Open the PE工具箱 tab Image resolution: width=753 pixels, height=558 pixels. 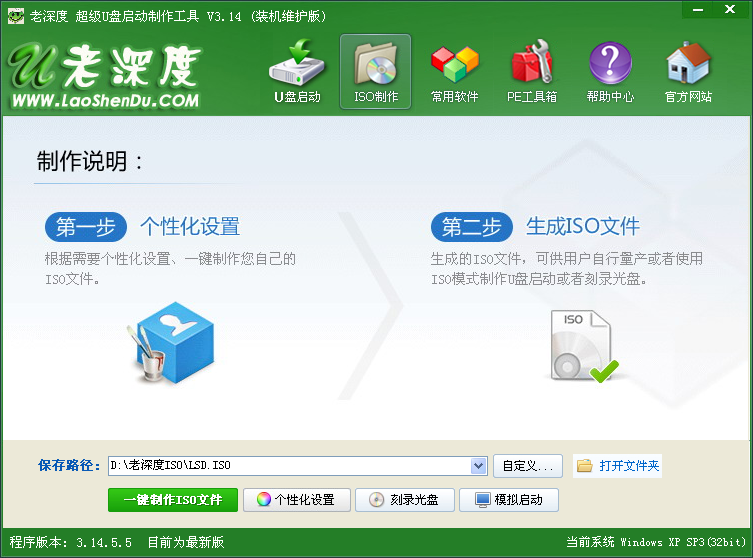(x=532, y=72)
